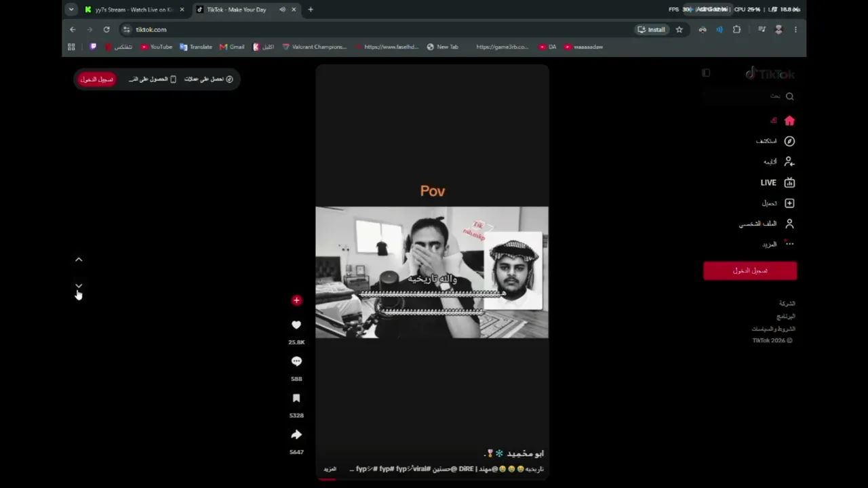Open the Chrome three-dot menu
The image size is (868, 488).
pos(795,29)
